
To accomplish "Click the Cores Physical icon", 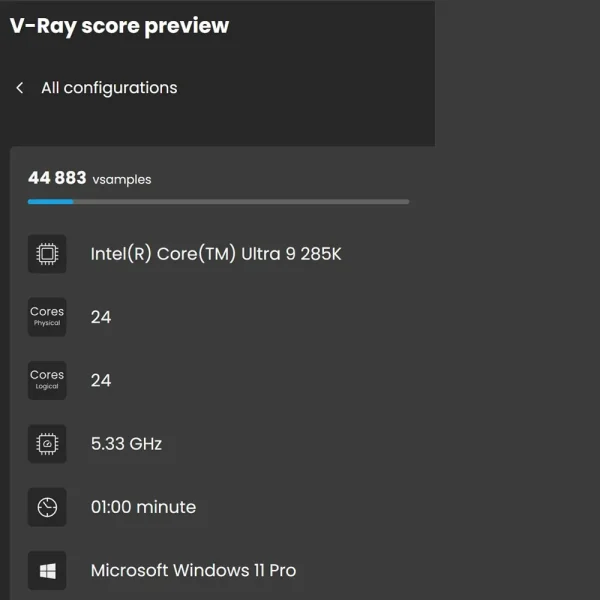I will click(47, 317).
